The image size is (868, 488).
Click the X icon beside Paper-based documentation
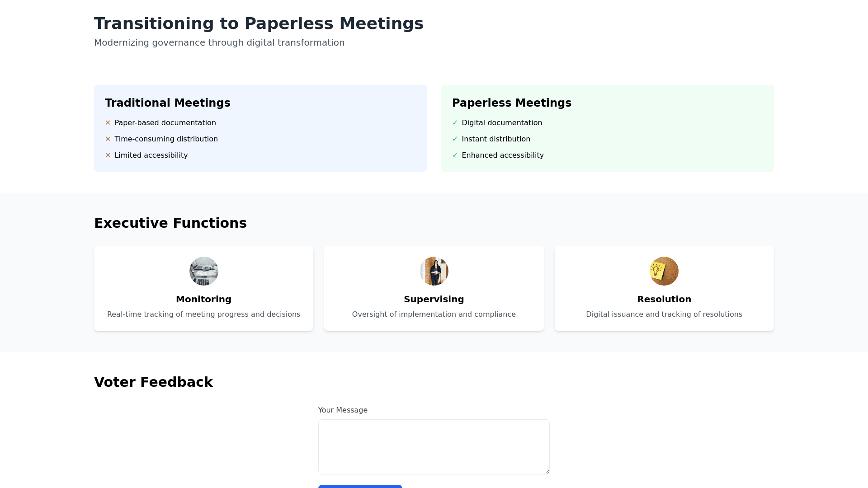(x=108, y=123)
